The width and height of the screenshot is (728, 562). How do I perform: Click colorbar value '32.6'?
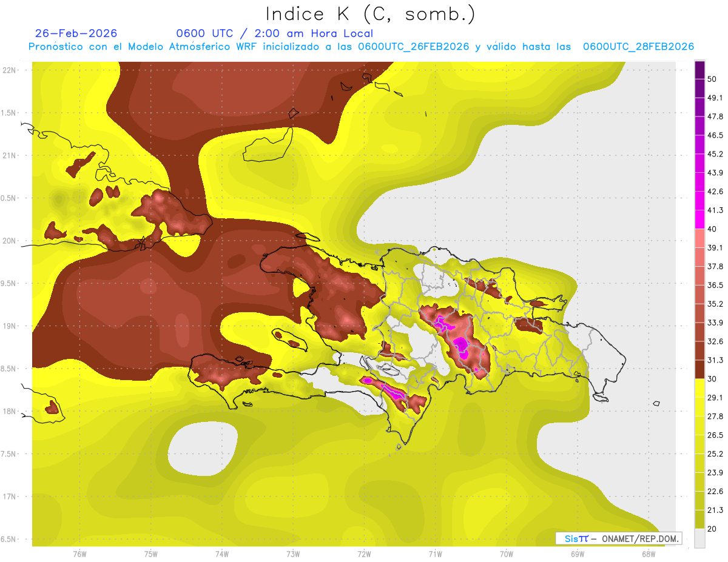pos(715,341)
